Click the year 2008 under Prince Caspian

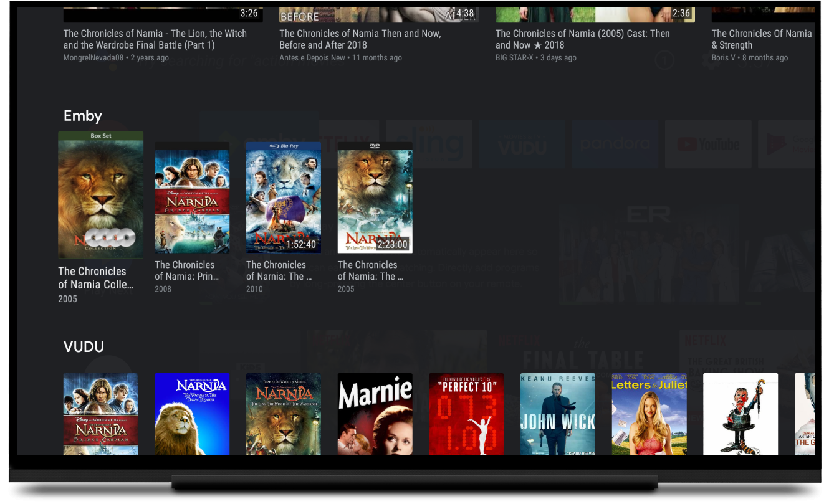point(163,289)
